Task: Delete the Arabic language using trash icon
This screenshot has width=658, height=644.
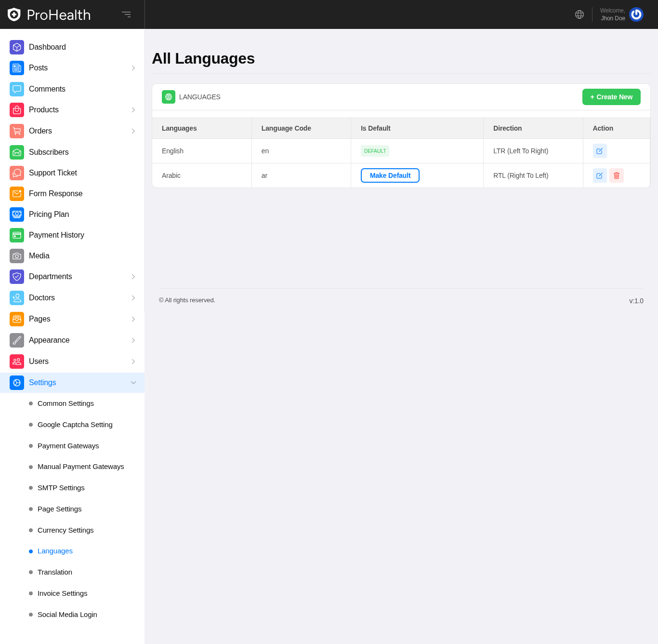Action: pos(617,175)
